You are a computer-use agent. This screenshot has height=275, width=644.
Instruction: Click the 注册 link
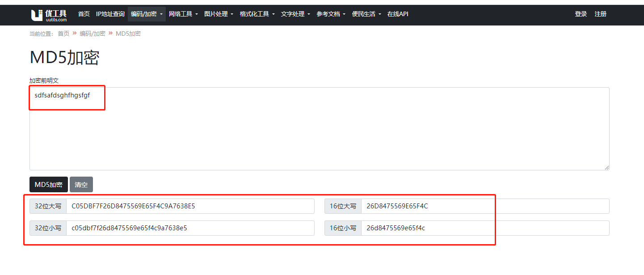pos(600,14)
